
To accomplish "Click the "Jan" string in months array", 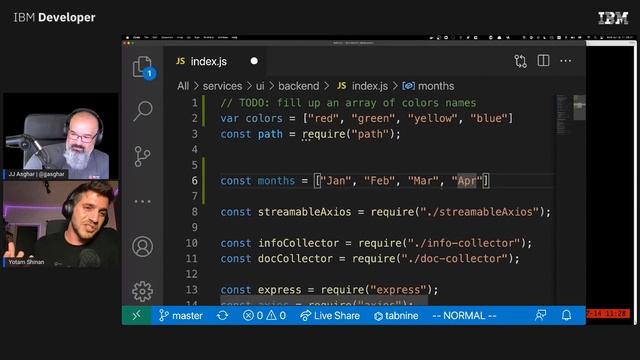I will (x=336, y=180).
